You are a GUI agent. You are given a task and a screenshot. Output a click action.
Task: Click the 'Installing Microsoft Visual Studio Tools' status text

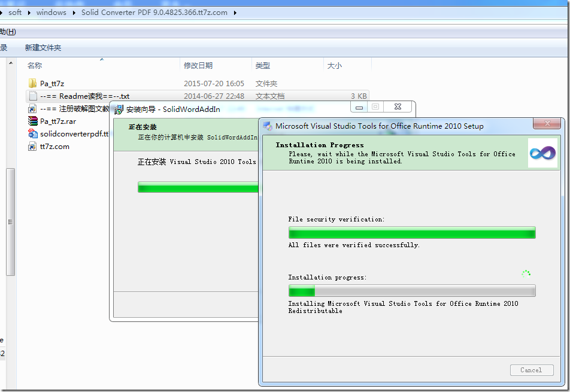click(x=403, y=308)
